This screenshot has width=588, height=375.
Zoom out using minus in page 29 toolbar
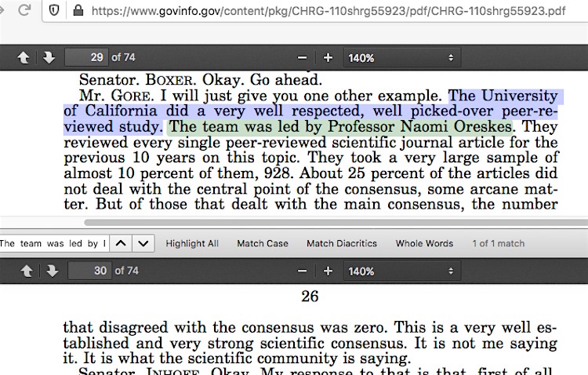click(303, 58)
